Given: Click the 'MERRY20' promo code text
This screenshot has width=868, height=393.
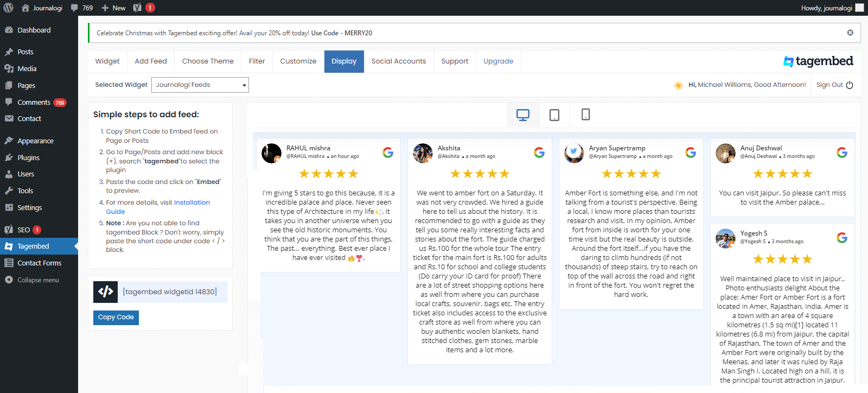Looking at the screenshot, I should tap(358, 33).
